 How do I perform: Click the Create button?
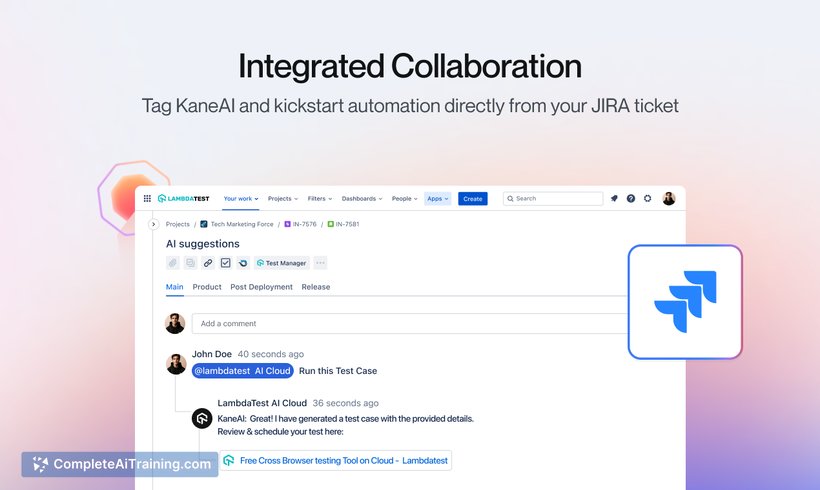473,199
